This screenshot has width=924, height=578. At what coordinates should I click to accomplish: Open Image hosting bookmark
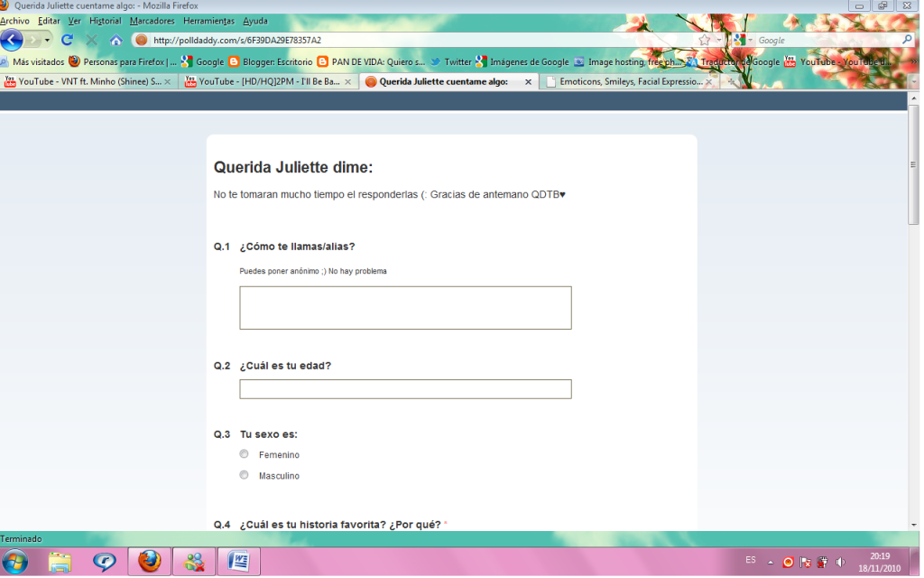click(628, 62)
